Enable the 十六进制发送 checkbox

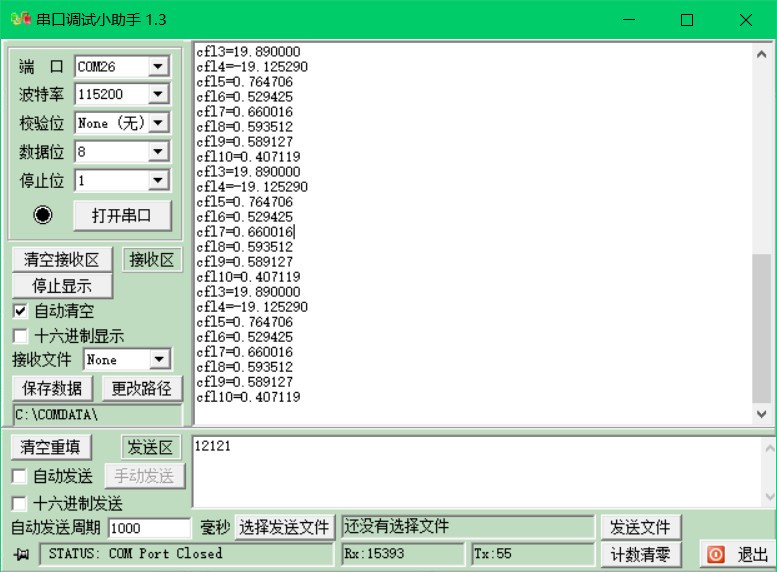pyautogui.click(x=19, y=504)
